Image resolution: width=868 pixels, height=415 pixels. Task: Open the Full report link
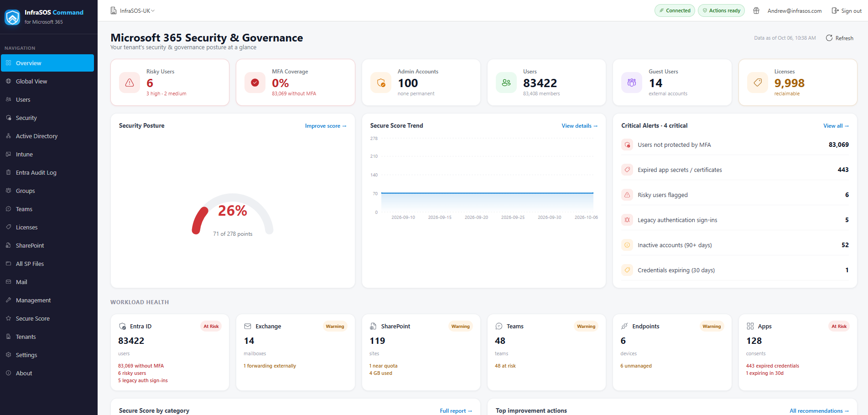coord(456,411)
